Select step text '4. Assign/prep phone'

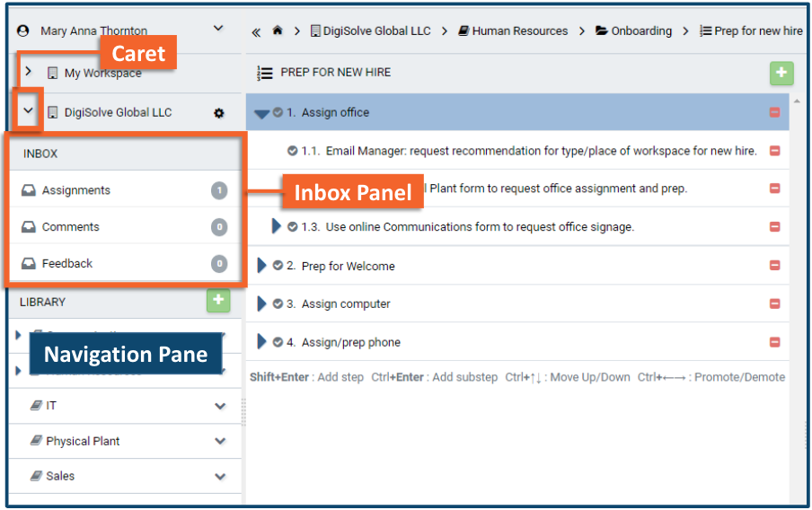pos(343,342)
